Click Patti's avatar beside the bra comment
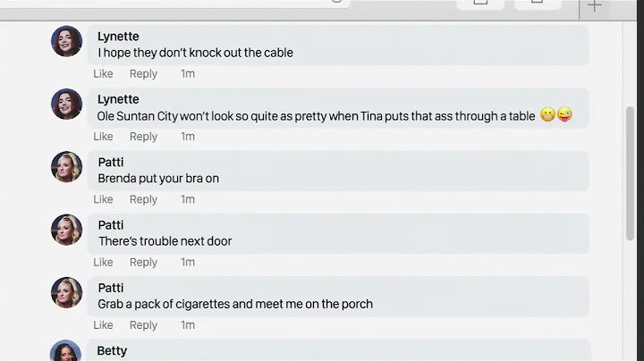The width and height of the screenshot is (644, 361). (x=66, y=167)
